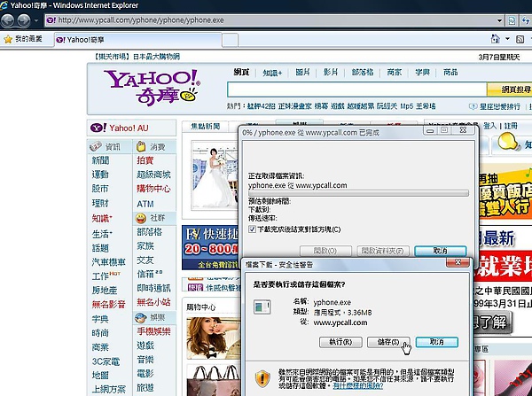Click the 消費 shopping bag icon
The width and height of the screenshot is (532, 396).
coord(141,146)
